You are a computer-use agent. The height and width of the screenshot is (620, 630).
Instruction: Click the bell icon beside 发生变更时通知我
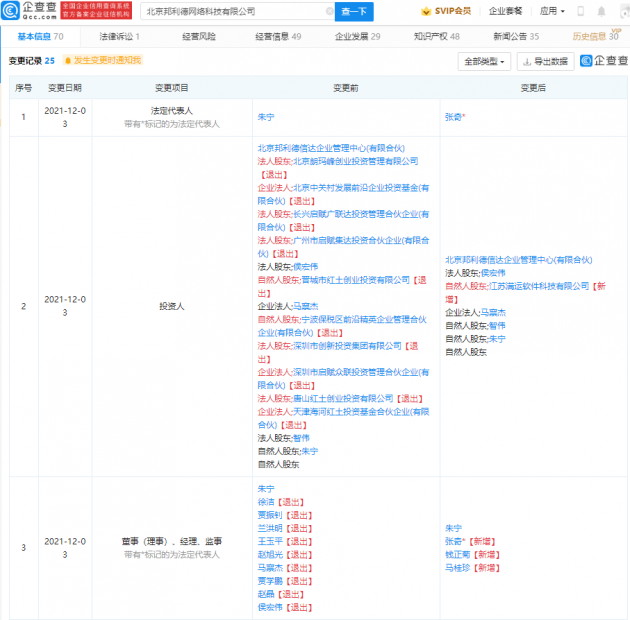(68, 60)
